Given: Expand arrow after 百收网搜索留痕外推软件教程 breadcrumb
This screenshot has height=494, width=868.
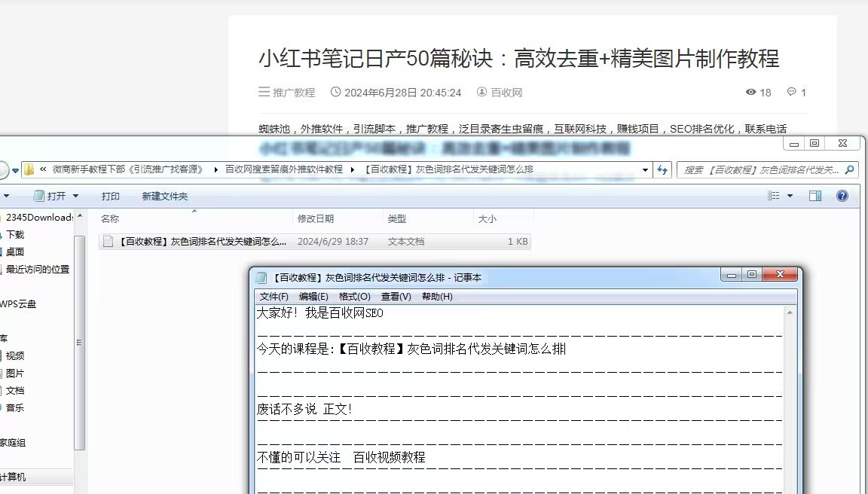Looking at the screenshot, I should pos(353,170).
